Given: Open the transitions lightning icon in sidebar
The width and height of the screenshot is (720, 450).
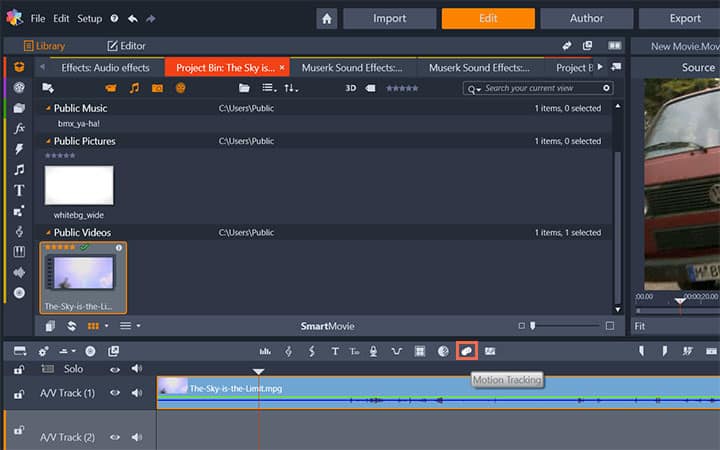Looking at the screenshot, I should tap(19, 149).
